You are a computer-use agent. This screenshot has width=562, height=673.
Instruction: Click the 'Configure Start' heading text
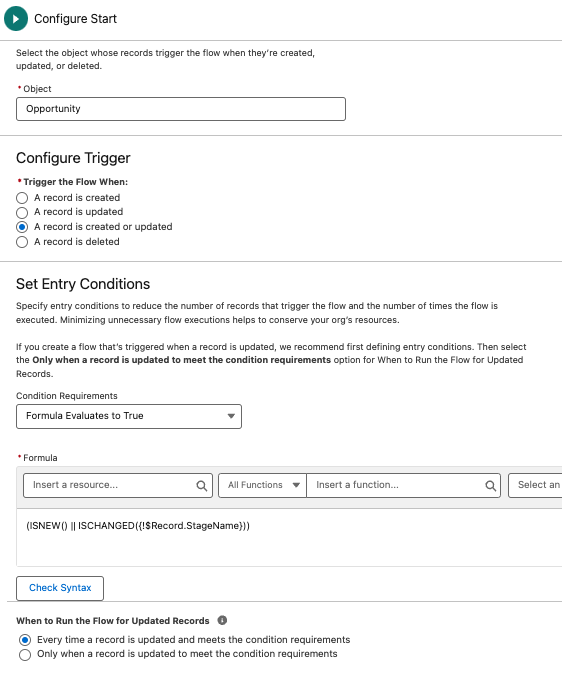[x=76, y=19]
